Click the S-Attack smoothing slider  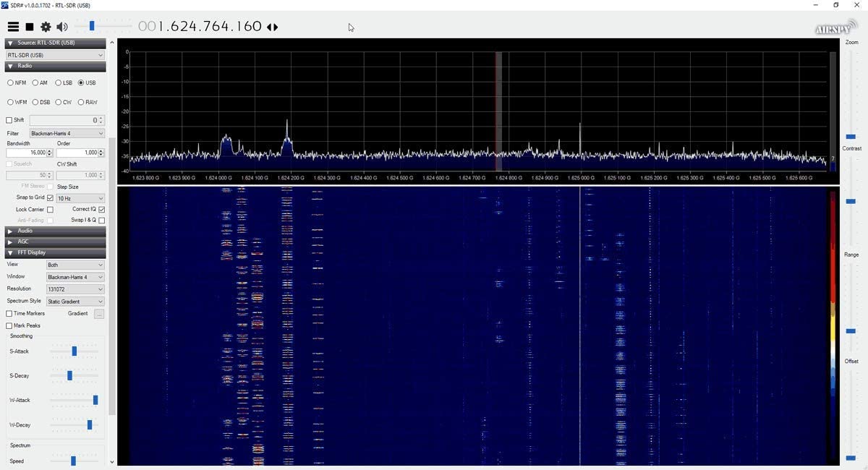[74, 351]
